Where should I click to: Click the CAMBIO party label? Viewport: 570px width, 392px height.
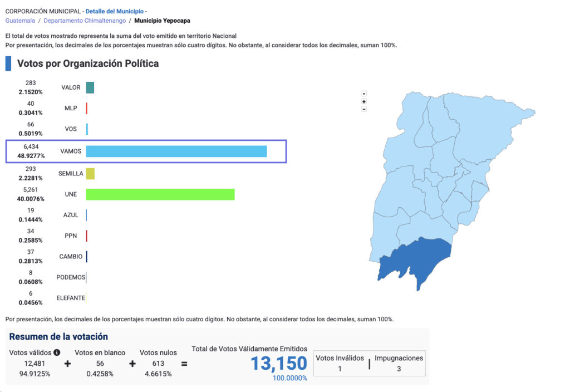coord(71,257)
